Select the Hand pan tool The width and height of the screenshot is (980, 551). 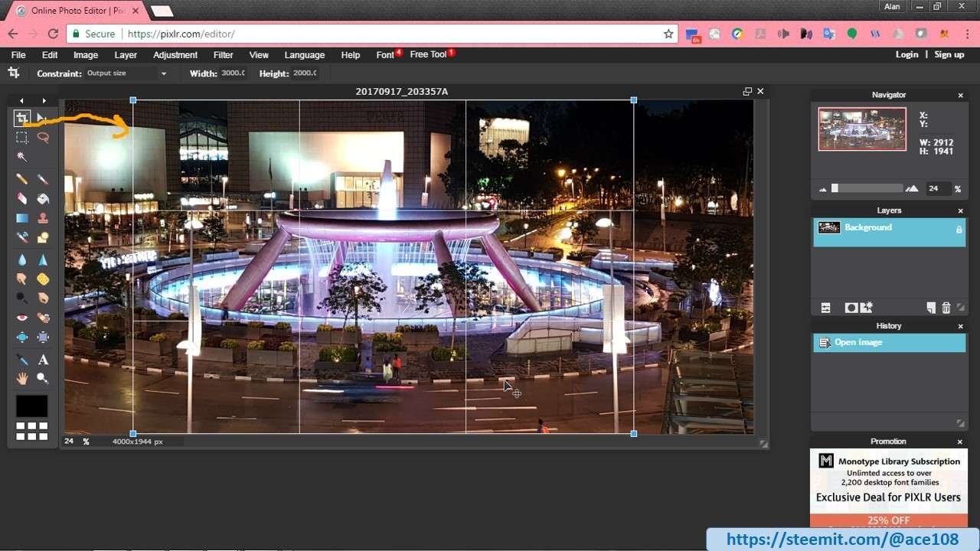tap(21, 378)
